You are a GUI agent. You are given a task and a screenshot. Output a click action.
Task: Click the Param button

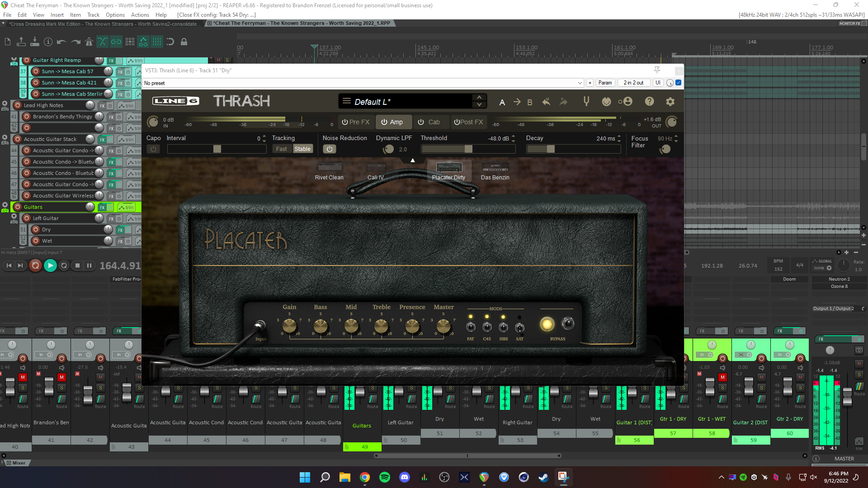(x=605, y=83)
